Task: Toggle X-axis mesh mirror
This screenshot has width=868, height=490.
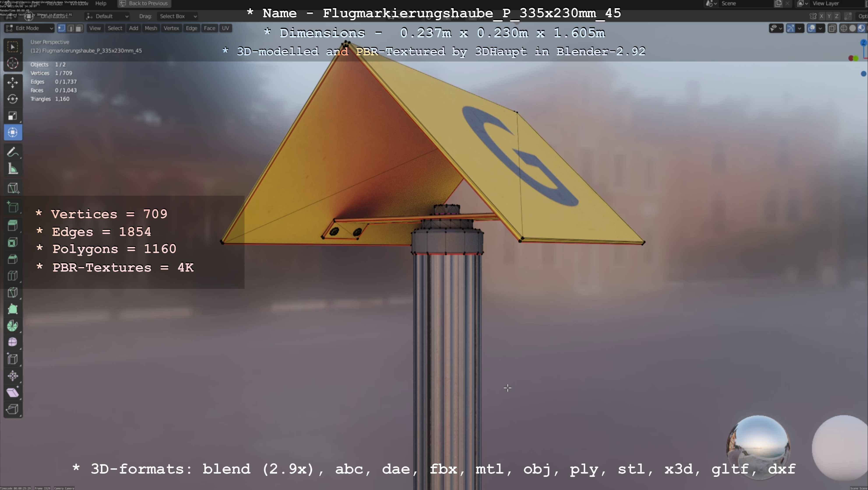Action: (x=822, y=16)
